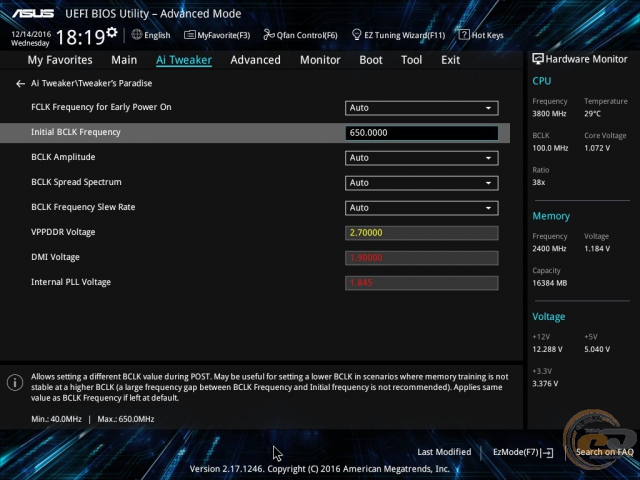Click the language globe icon

137,35
